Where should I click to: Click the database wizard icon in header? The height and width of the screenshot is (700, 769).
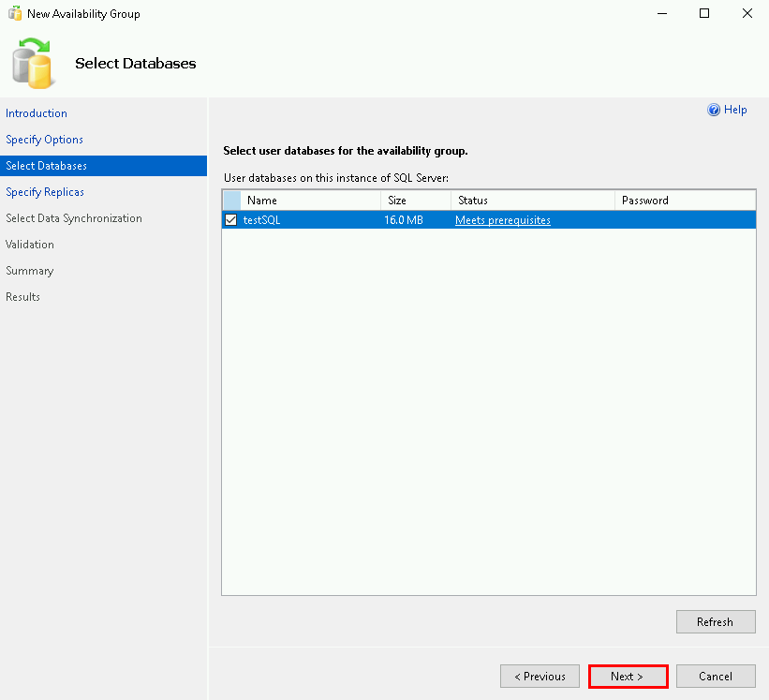[34, 63]
